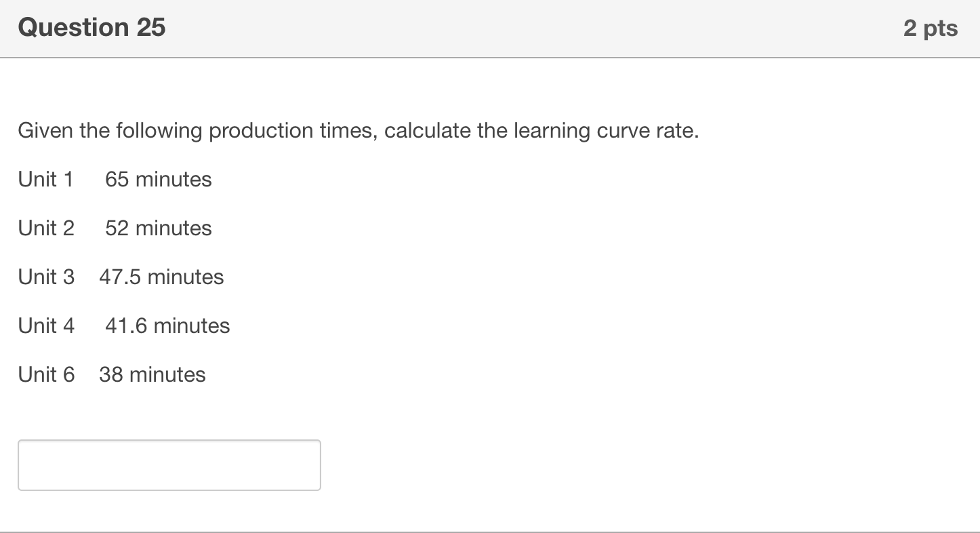Select the Unit 6 production time line
This screenshot has width=980, height=533.
(112, 374)
